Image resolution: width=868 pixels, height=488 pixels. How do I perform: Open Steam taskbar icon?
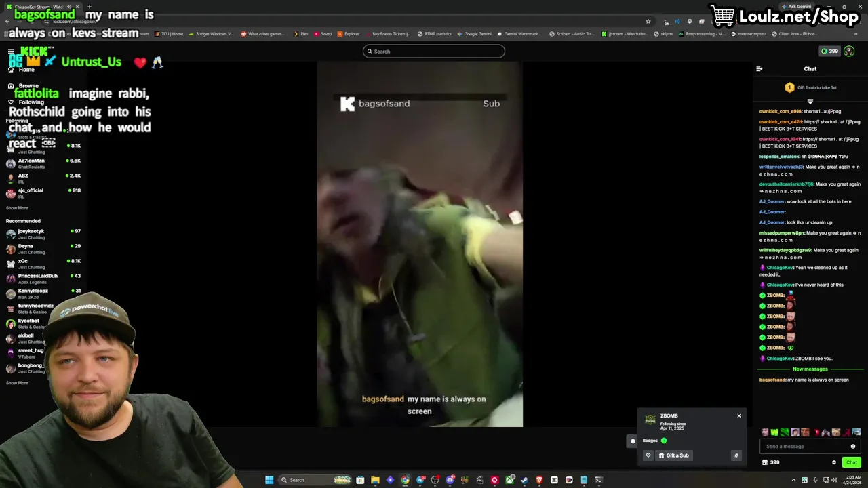[524, 480]
